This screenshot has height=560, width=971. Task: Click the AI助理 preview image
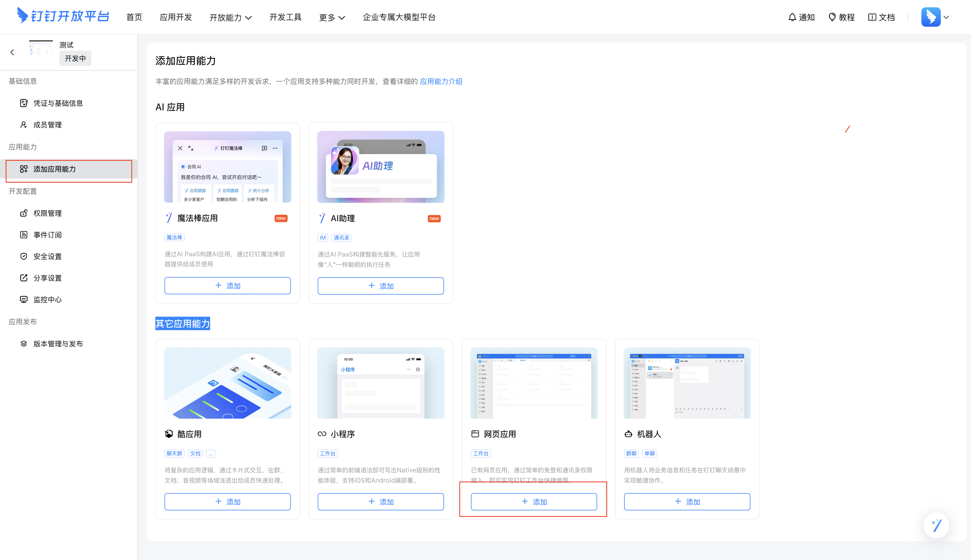[x=380, y=167]
